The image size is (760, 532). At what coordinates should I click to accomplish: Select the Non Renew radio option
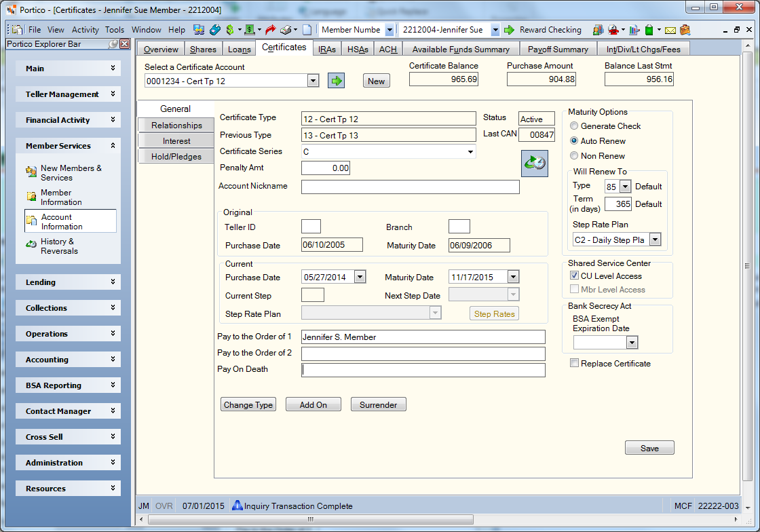[x=574, y=155]
